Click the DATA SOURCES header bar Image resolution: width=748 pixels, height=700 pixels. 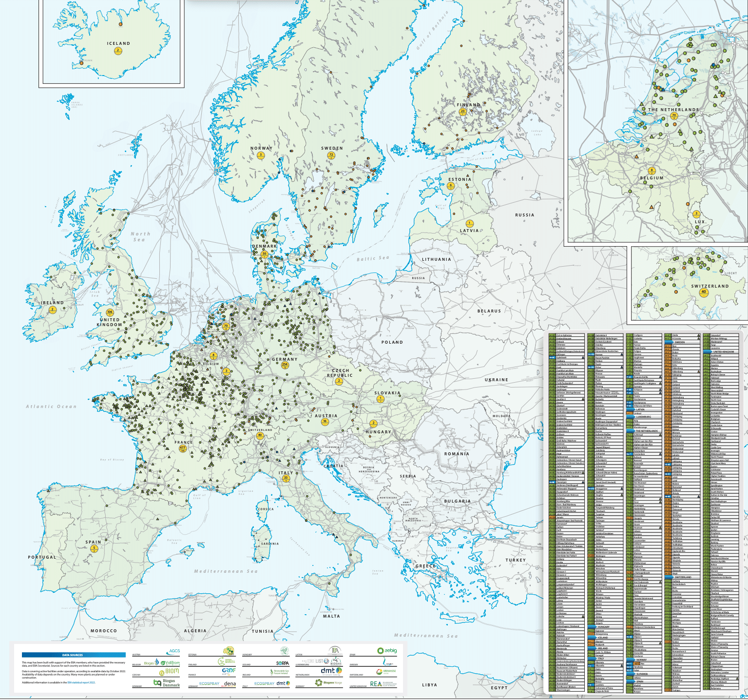pyautogui.click(x=74, y=655)
